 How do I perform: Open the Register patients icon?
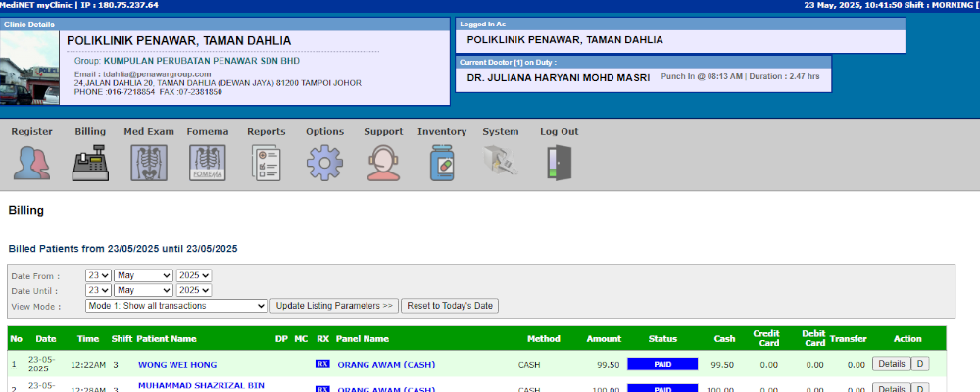31,162
